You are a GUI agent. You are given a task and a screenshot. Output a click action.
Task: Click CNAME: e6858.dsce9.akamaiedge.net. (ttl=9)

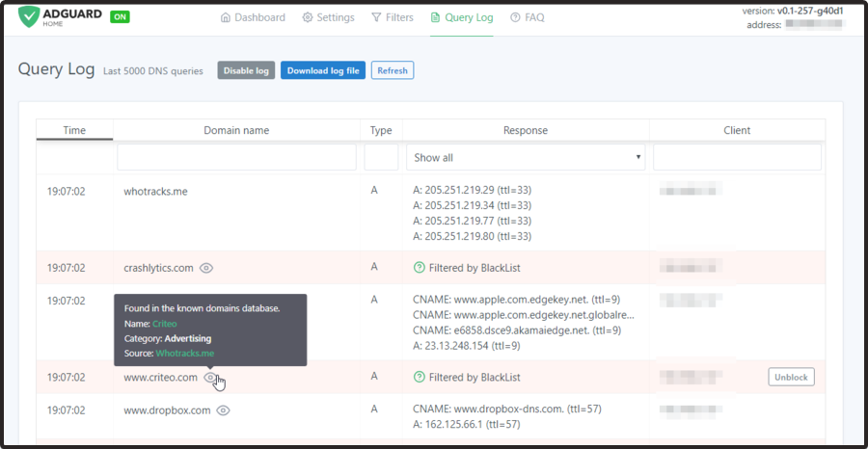click(517, 330)
